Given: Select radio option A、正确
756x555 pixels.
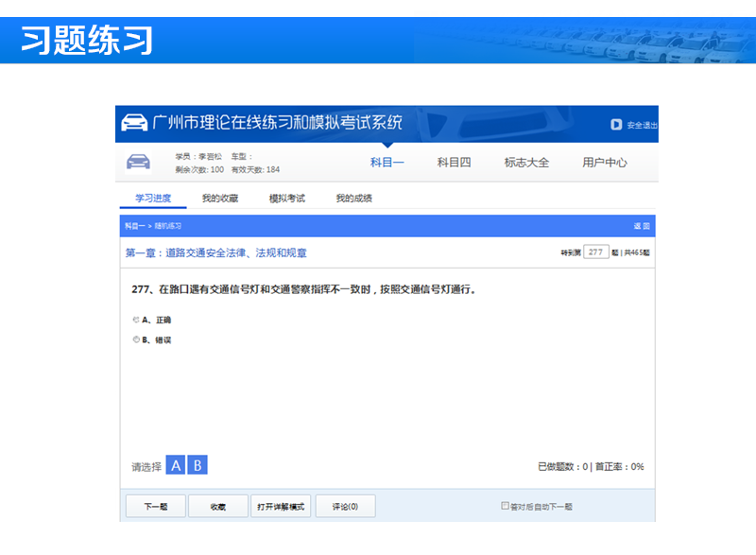Looking at the screenshot, I should pyautogui.click(x=136, y=320).
